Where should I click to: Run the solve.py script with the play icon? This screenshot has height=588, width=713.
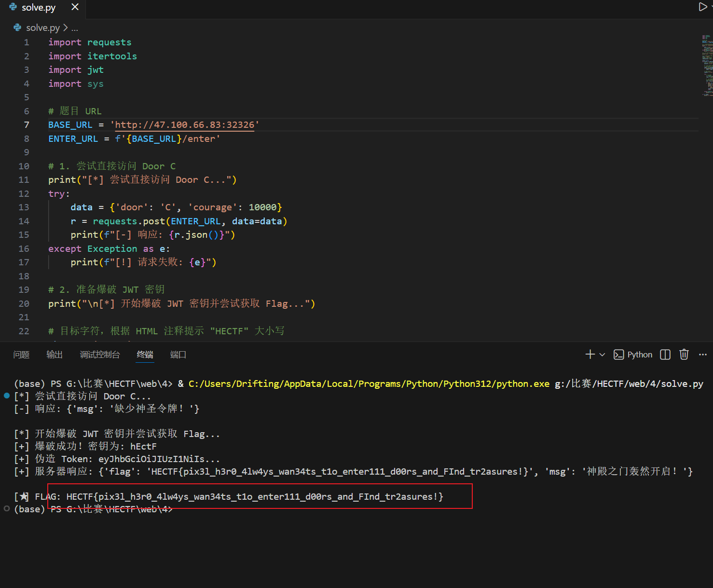click(x=704, y=7)
